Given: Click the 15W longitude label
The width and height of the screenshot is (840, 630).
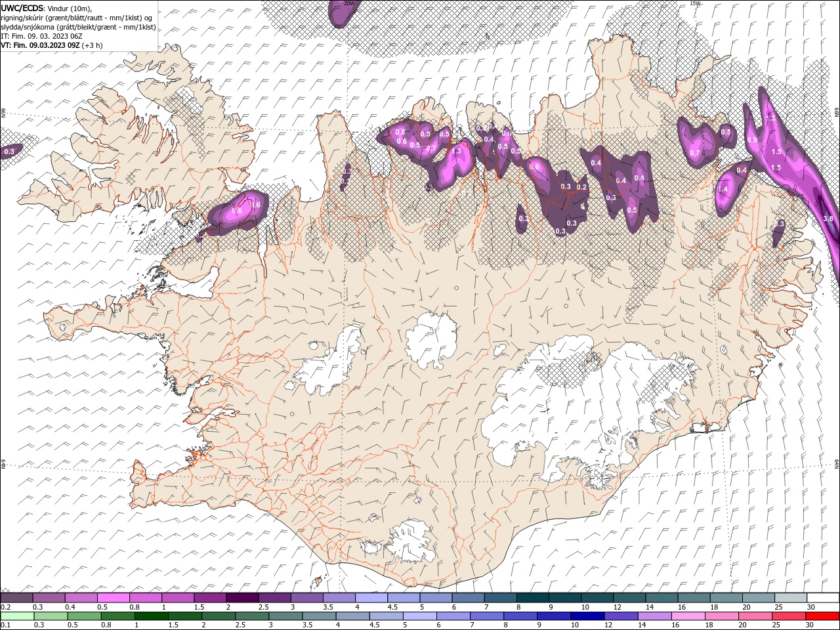Looking at the screenshot, I should point(695,3).
